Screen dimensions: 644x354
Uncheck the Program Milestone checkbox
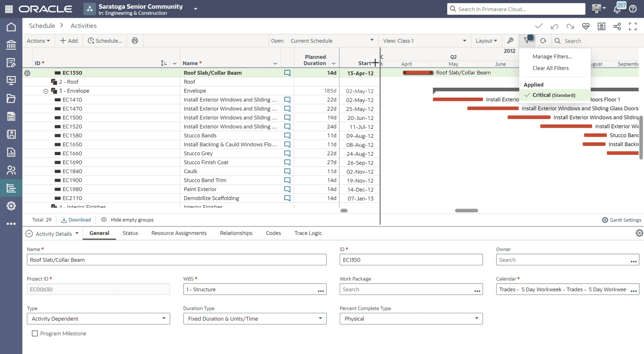[35, 333]
